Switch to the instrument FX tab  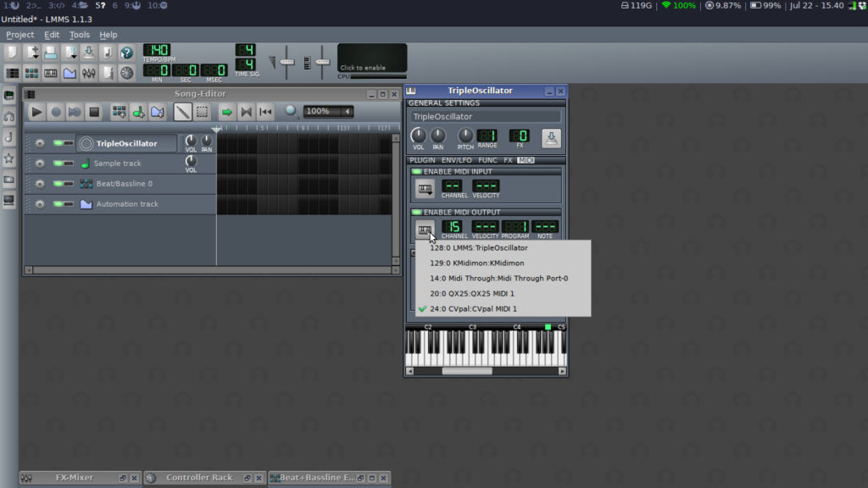pos(508,160)
